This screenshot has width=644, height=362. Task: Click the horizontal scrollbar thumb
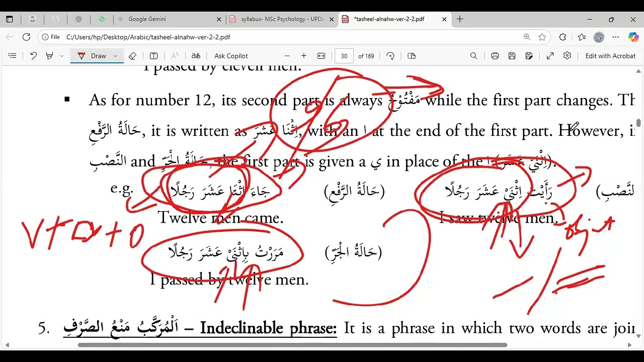292,345
